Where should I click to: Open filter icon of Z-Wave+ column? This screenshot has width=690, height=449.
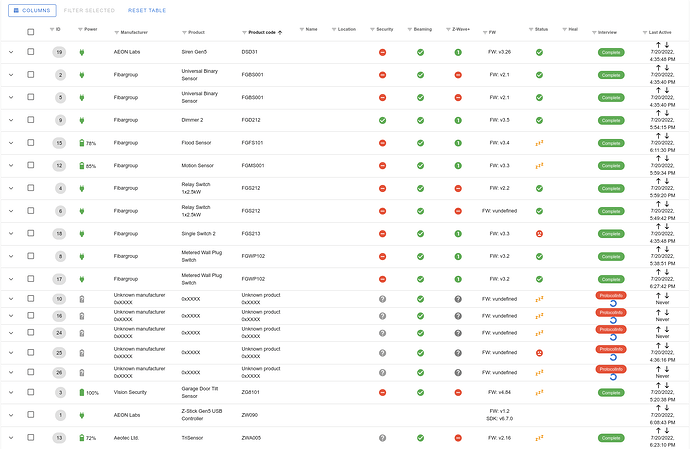coord(448,29)
